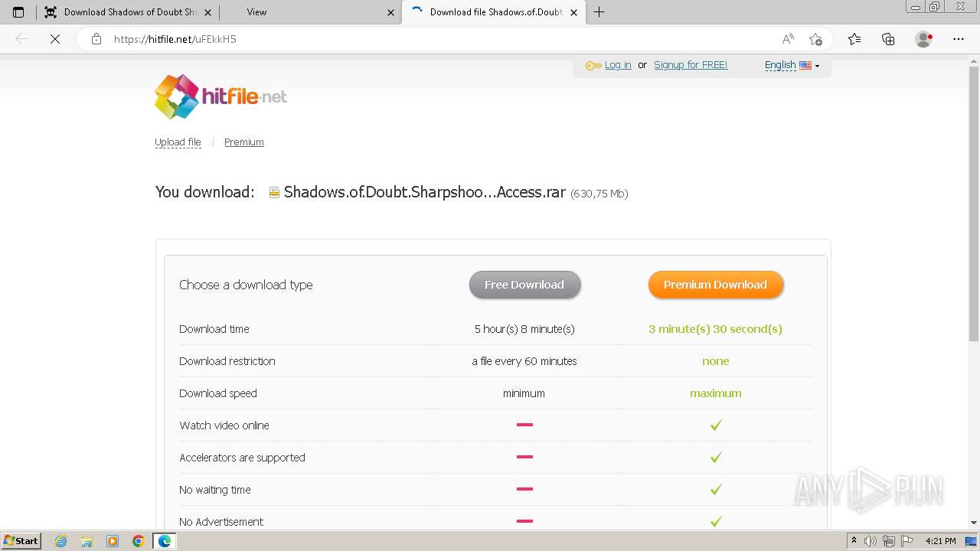Launch Google Chrome from taskbar
This screenshot has width=980, height=551.
pyautogui.click(x=139, y=541)
